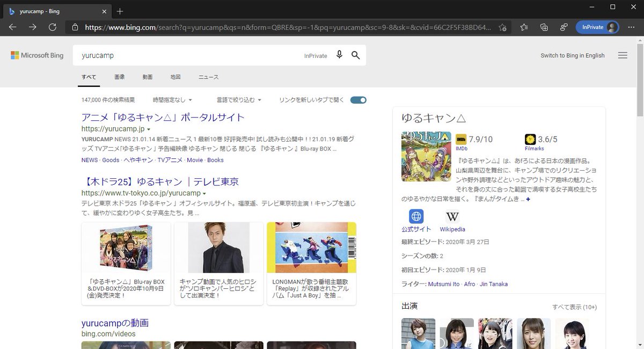The width and height of the screenshot is (644, 349).
Task: Open the 時間指定なし dropdown filter
Action: (x=172, y=100)
